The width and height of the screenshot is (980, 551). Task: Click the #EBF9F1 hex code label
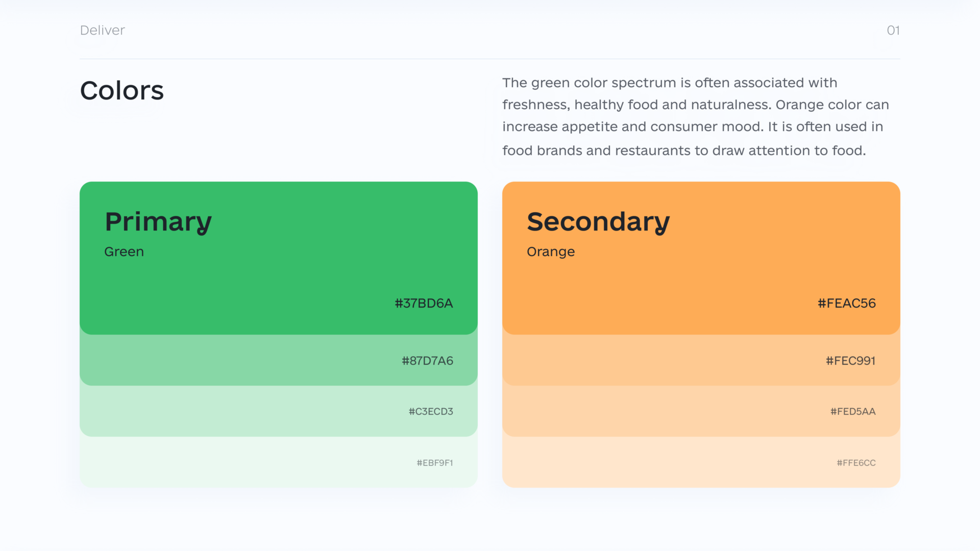(435, 463)
